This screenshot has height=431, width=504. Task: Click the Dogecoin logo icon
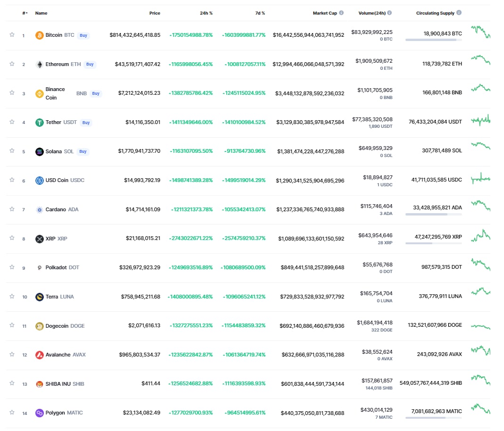point(39,326)
